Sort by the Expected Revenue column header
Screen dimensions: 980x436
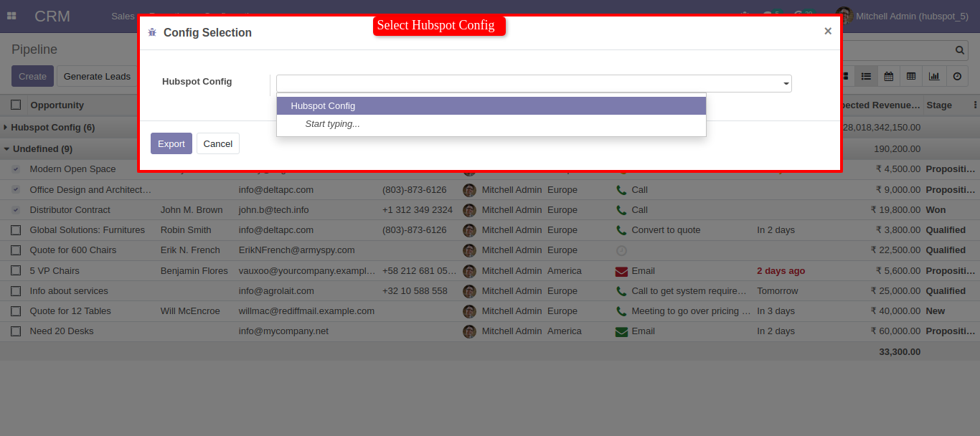[x=881, y=105]
